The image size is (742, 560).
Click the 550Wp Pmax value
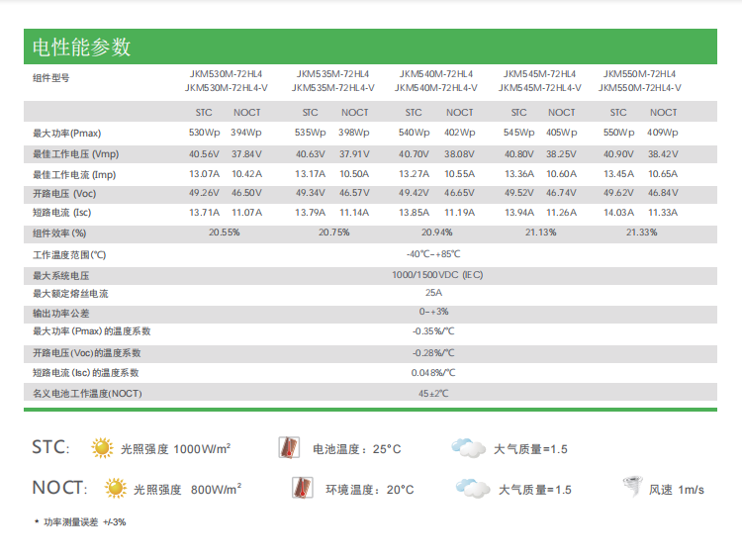click(x=618, y=133)
